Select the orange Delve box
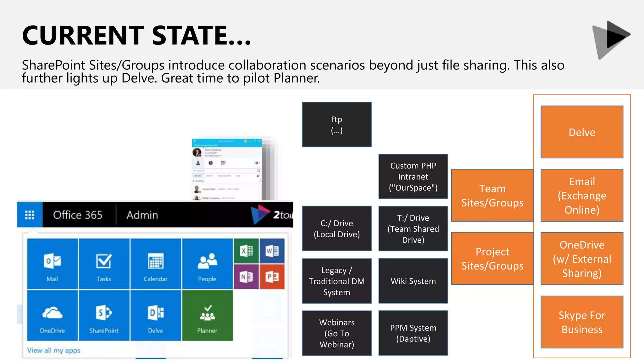644x362 pixels. 582,132
